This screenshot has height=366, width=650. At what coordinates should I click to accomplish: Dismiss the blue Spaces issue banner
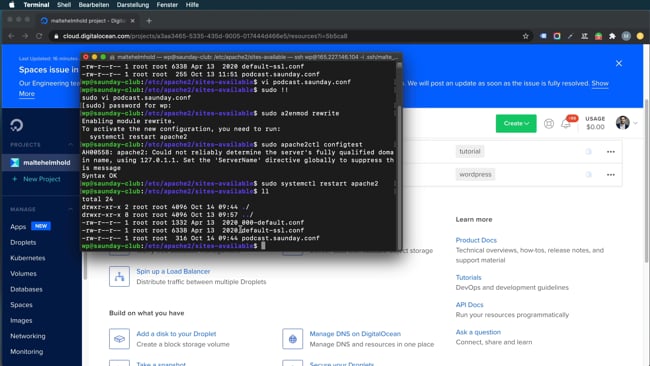619,63
